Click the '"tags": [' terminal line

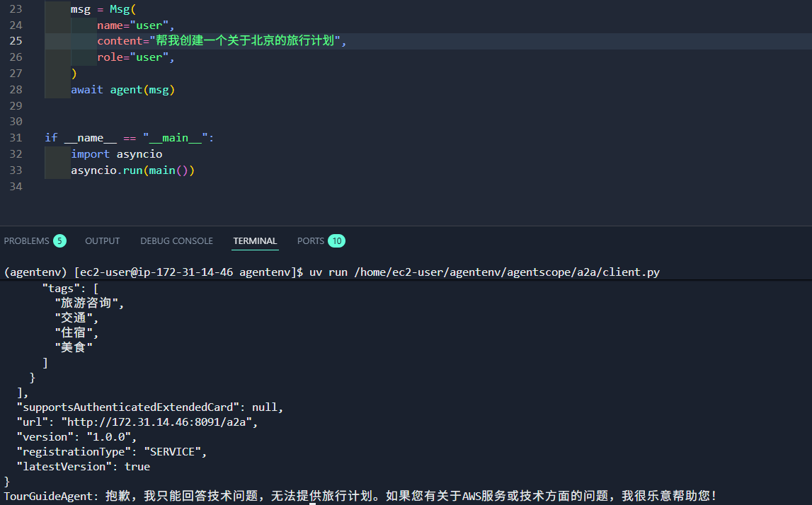pyautogui.click(x=70, y=288)
